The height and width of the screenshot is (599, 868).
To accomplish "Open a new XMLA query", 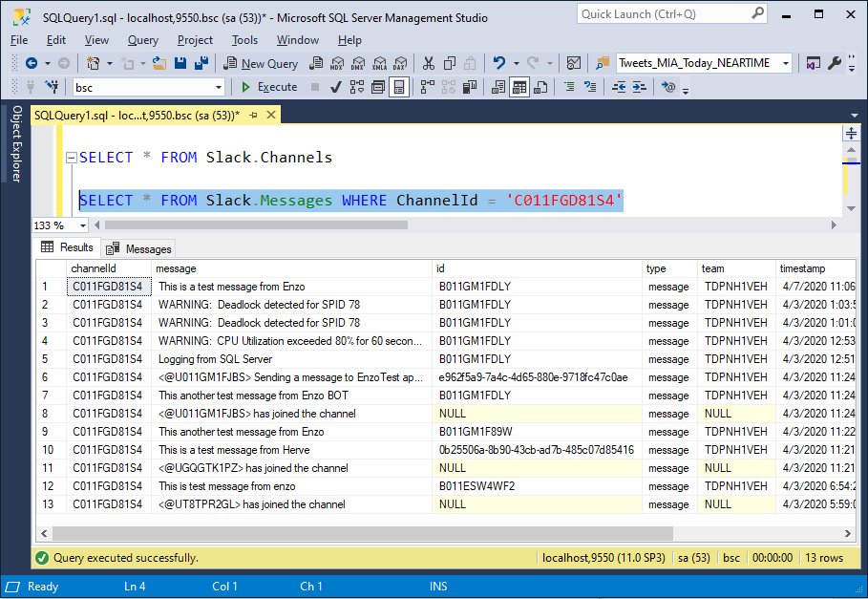I will tap(379, 63).
